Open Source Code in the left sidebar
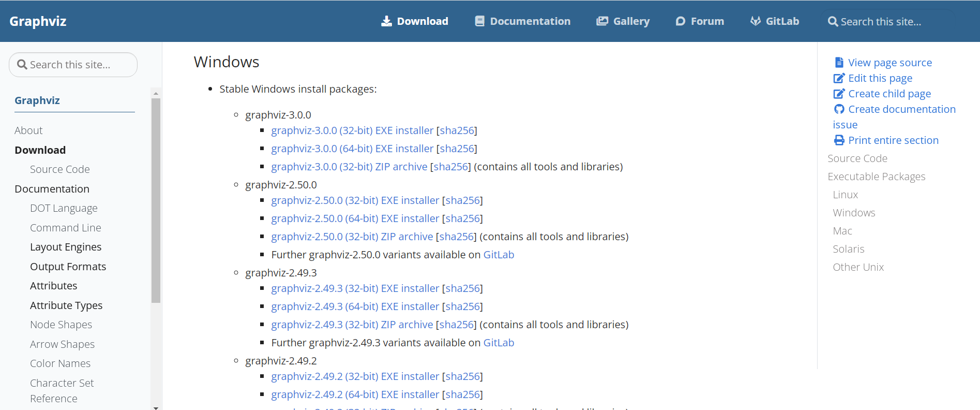This screenshot has height=410, width=980. click(x=60, y=169)
